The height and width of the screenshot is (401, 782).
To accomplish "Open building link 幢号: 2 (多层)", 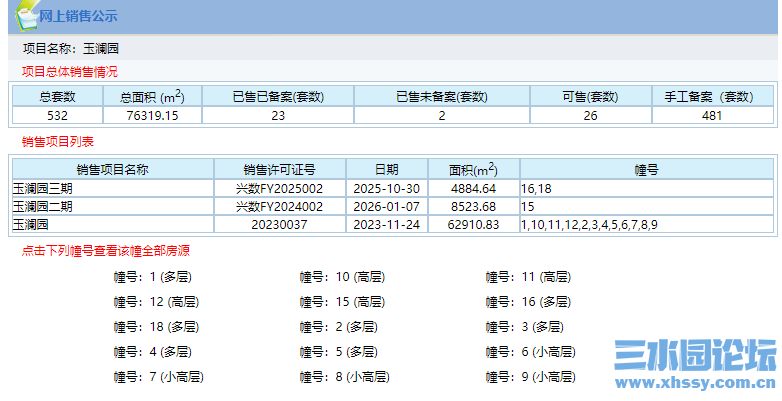I will [339, 327].
